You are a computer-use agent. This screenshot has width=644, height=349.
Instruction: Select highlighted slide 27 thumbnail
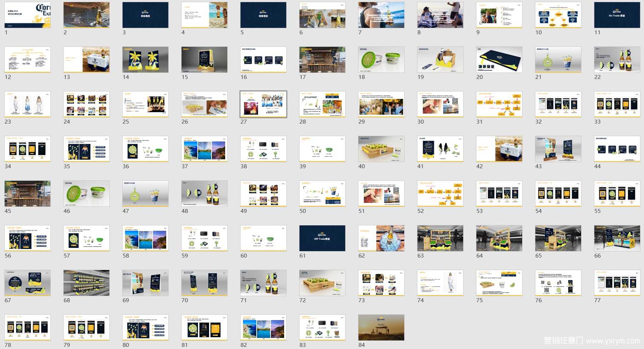[263, 104]
